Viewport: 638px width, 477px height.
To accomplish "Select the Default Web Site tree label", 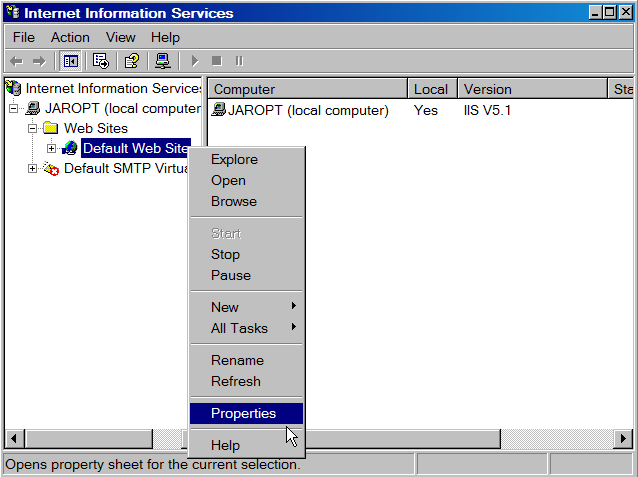I will [x=136, y=148].
